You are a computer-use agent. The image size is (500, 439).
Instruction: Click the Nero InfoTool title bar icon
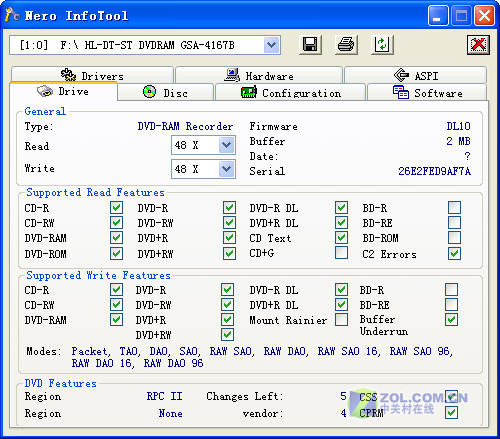point(12,15)
